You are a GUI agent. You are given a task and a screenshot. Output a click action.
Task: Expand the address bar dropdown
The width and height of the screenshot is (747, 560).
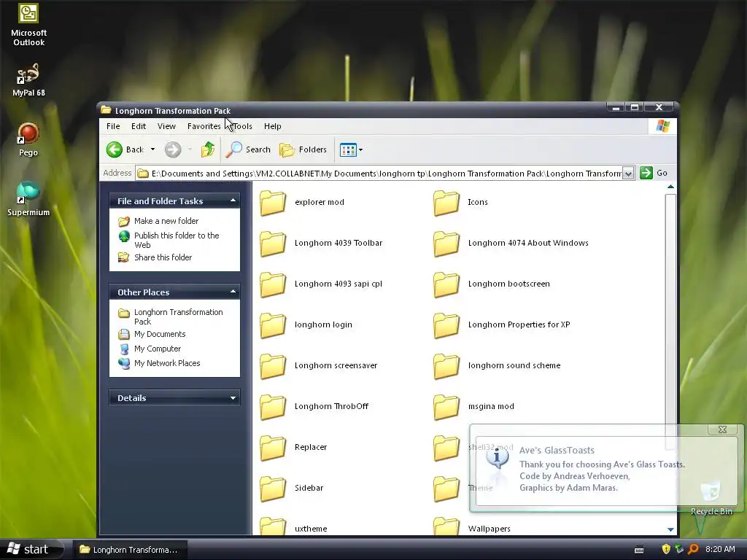(628, 174)
